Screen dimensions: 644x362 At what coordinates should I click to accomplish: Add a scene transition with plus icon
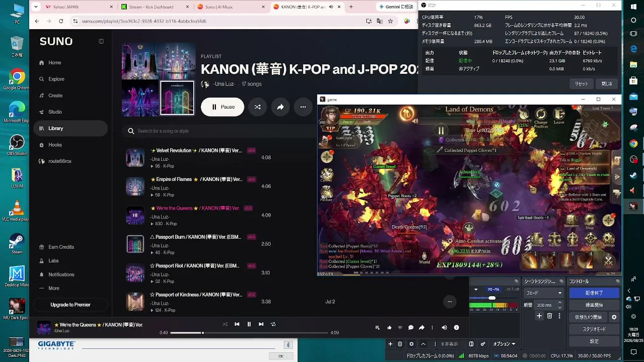click(539, 316)
